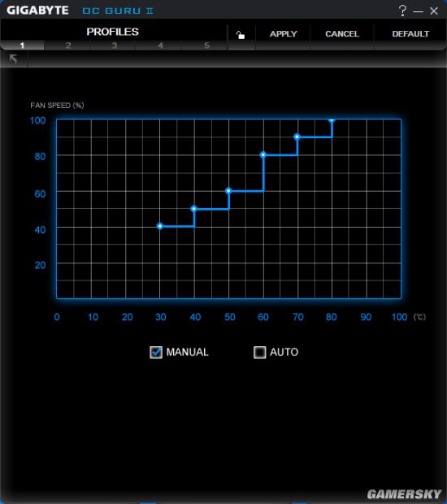Switch to profile tab 4

click(x=160, y=46)
